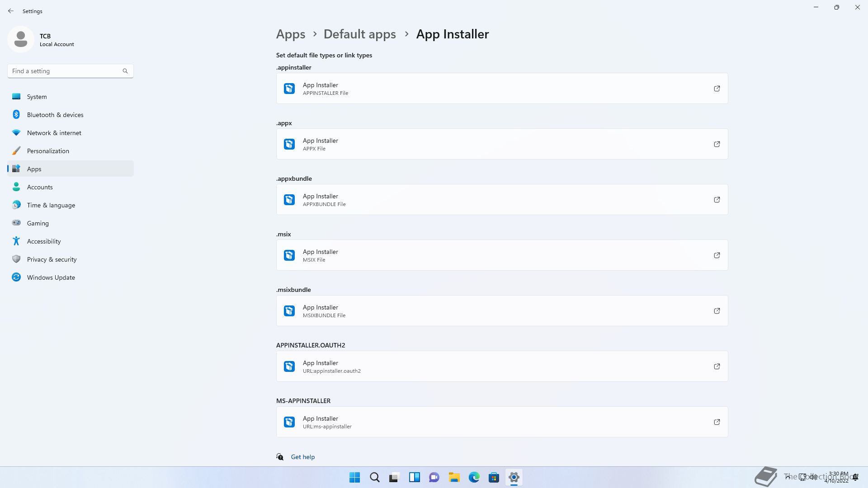Open System settings category
The image size is (868, 488).
click(x=71, y=97)
